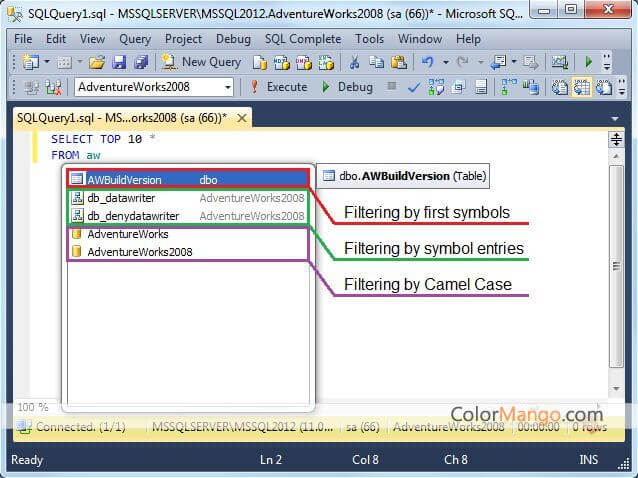Click the Paste clipboard icon

click(399, 62)
